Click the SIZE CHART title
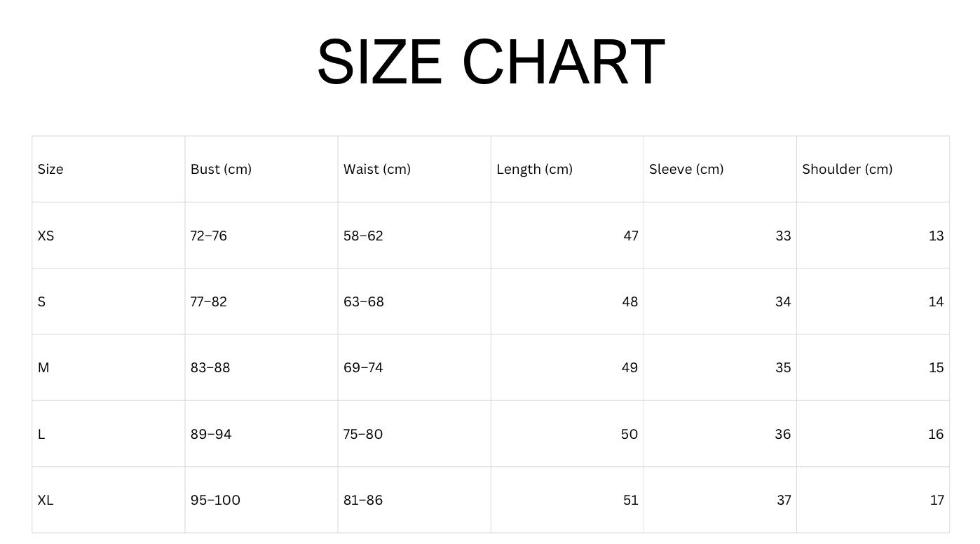 coord(491,62)
